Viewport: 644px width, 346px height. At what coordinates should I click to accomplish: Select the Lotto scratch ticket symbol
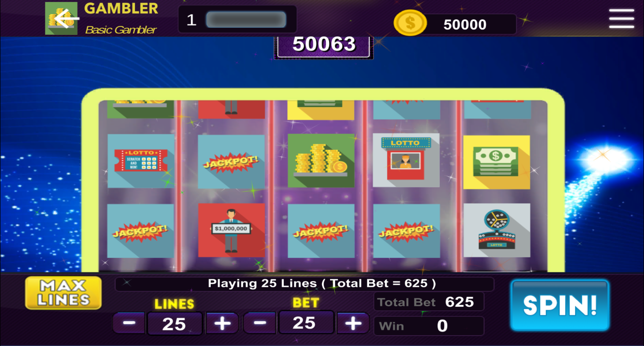pos(140,161)
